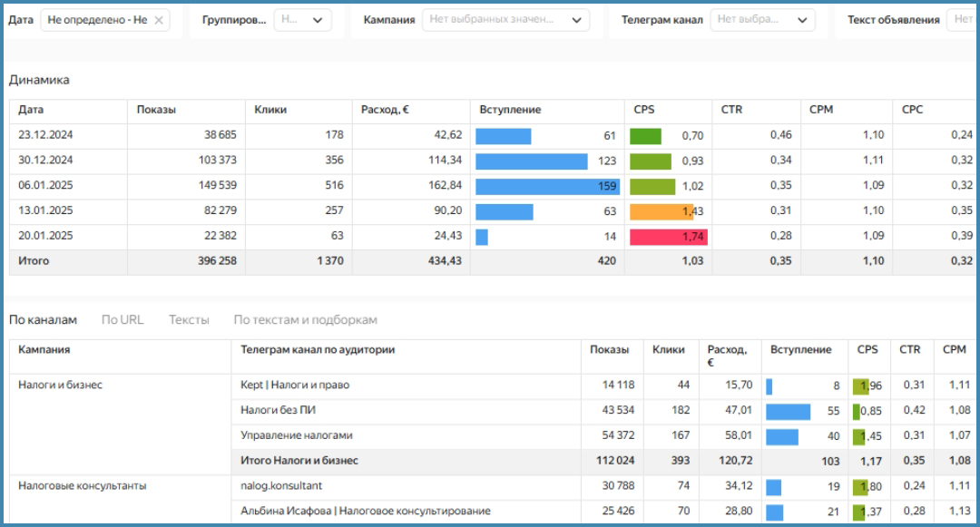Open the По текстам и подборкам tab
980x527 pixels.
[x=305, y=320]
